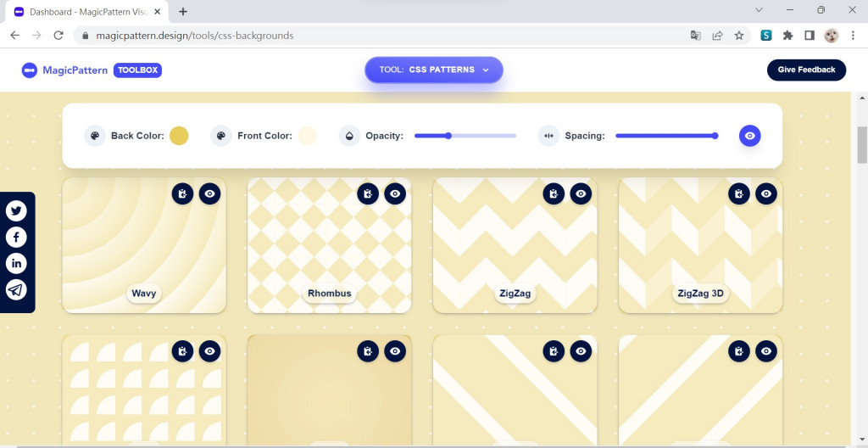
Task: Share on Twitter from sidebar
Action: [x=17, y=210]
